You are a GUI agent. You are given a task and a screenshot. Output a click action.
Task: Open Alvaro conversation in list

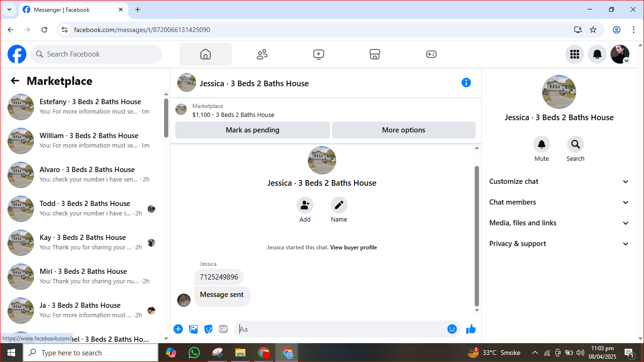click(83, 175)
